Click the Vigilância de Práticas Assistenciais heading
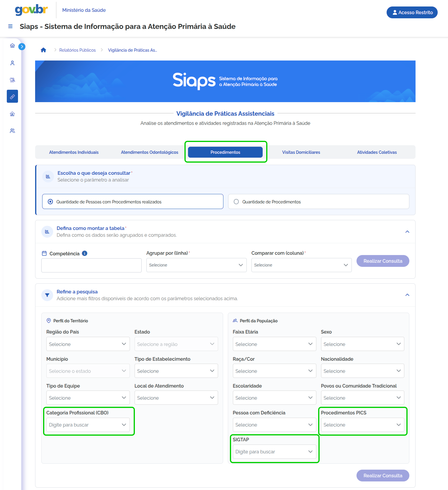Screen dimensions: 448x490 [225, 113]
